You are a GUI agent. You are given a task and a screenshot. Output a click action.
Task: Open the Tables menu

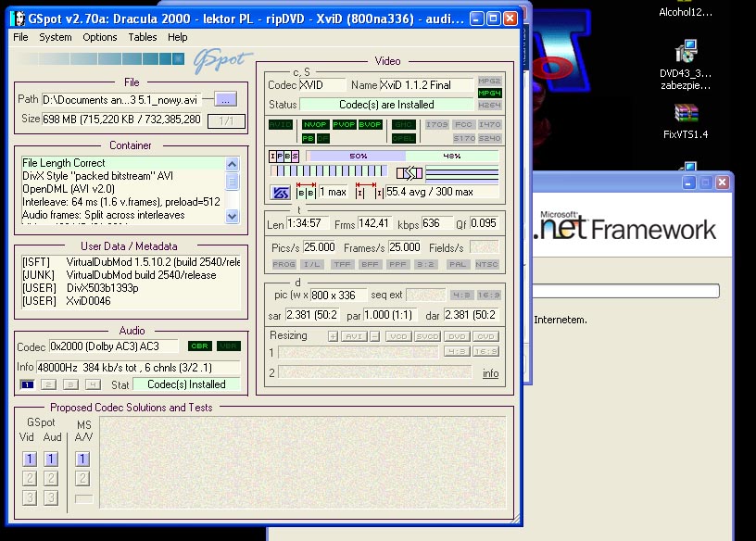(143, 37)
